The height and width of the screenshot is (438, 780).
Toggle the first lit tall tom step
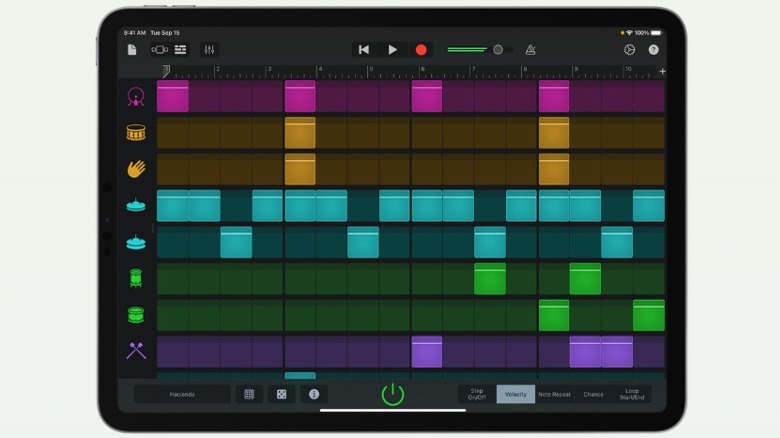(490, 279)
